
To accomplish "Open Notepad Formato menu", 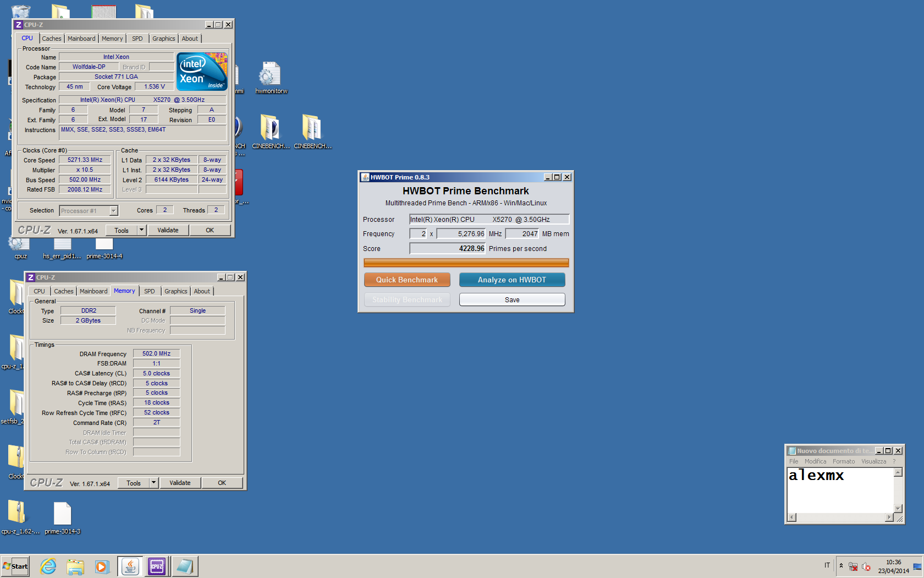I will tap(844, 462).
